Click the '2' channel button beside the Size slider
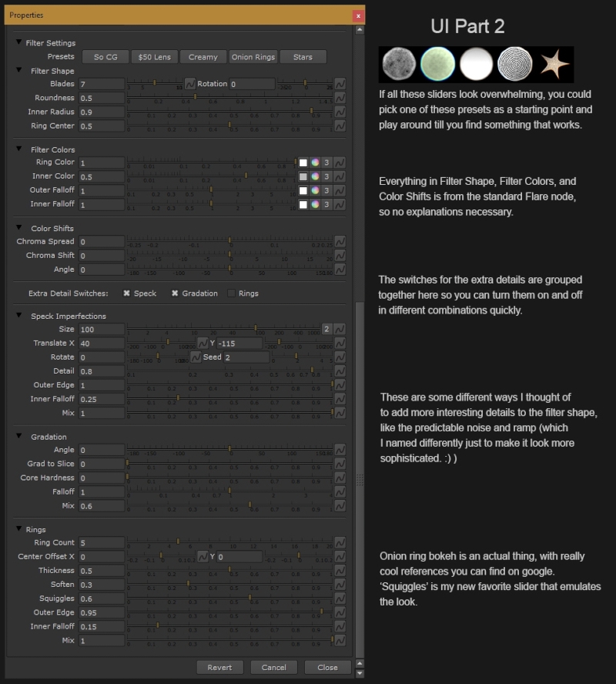 click(x=326, y=329)
